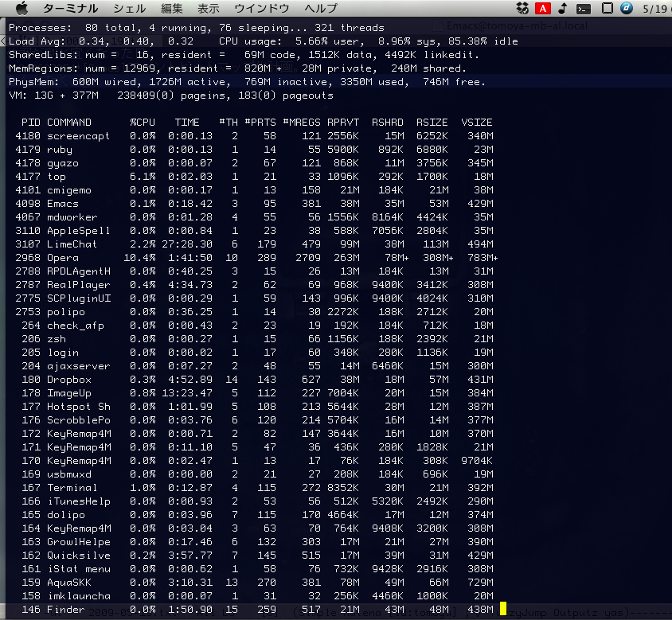The image size is (672, 620).
Task: Open the ウインドウ menu
Action: coord(262,8)
